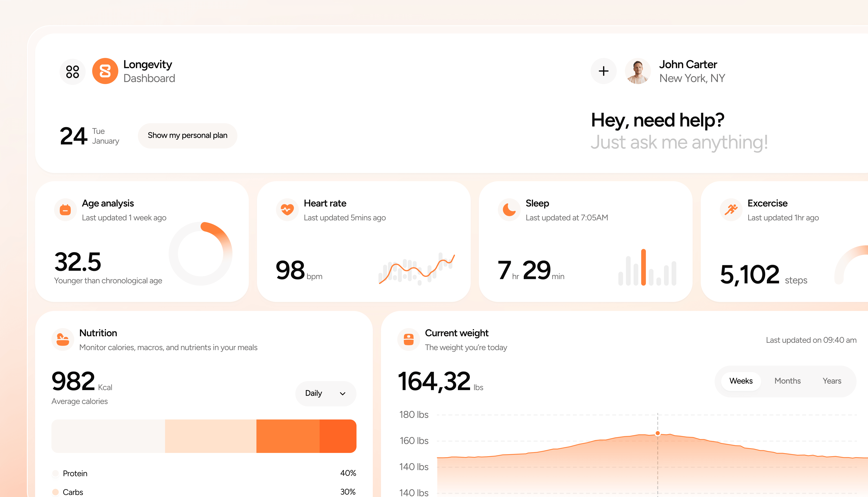Click the "Longevity" title text
This screenshot has width=868, height=497.
(148, 64)
